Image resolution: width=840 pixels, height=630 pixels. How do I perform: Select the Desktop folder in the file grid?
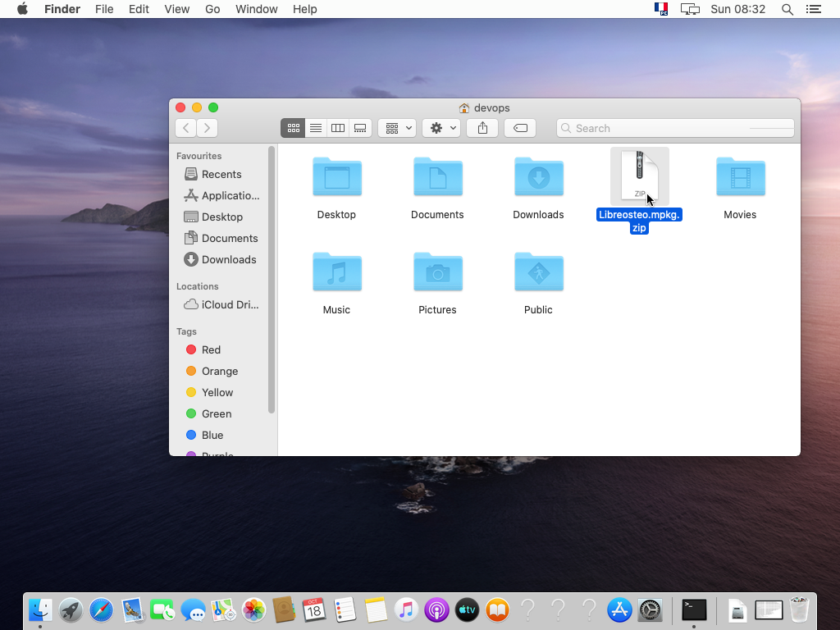click(337, 176)
